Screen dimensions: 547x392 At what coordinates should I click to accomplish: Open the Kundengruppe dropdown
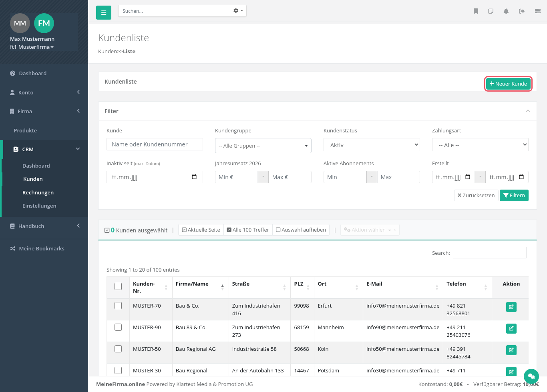click(x=263, y=146)
